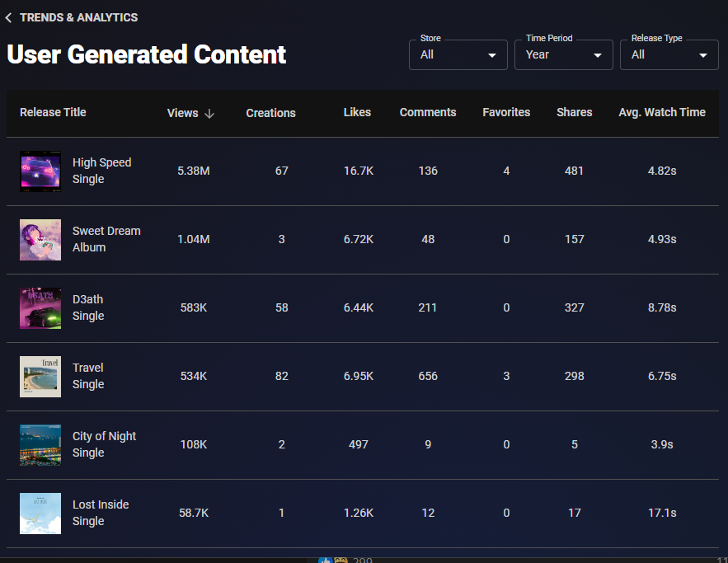Image resolution: width=728 pixels, height=563 pixels.
Task: Select the Sweet Dream Album title
Action: point(106,239)
